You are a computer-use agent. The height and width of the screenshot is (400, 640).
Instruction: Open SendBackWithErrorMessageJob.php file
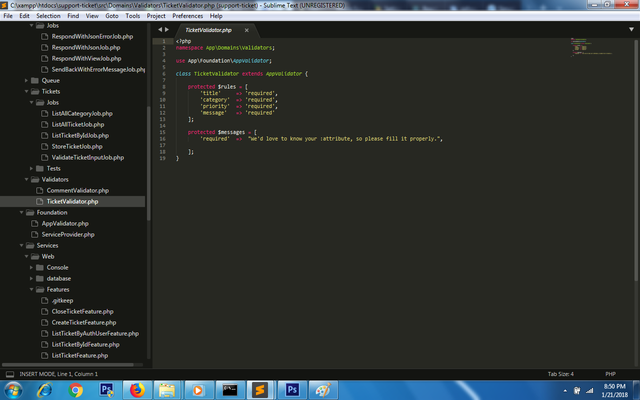point(98,69)
